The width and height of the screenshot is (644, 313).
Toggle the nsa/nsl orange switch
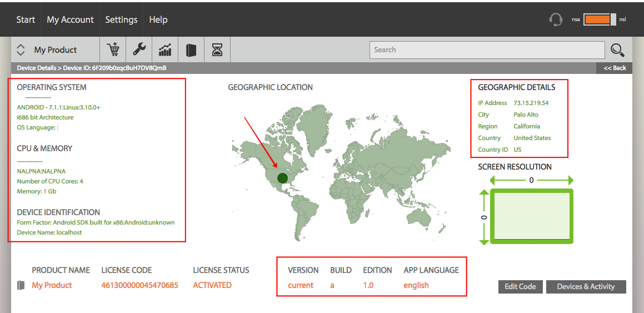600,19
